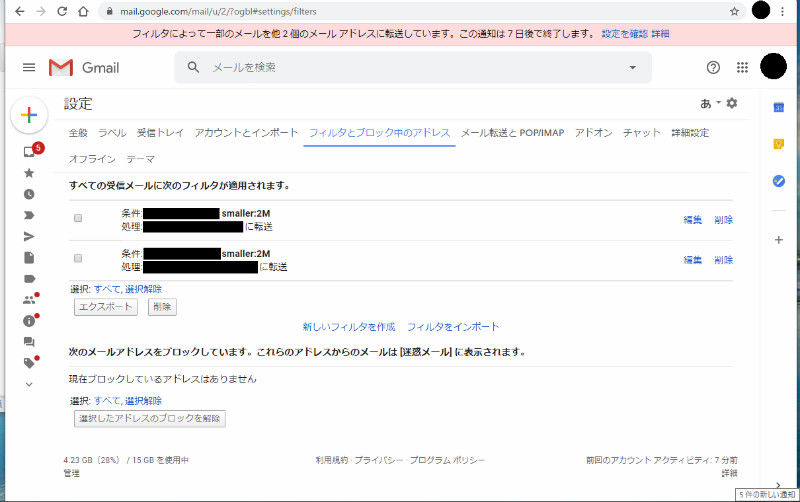Open the input tools あ dropdown

710,104
